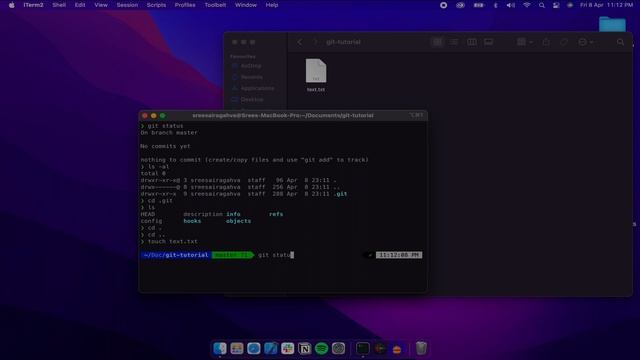Click the terminal prompt timestamp 11:12:08 PM
Screen dimensions: 640x360
tap(399, 255)
